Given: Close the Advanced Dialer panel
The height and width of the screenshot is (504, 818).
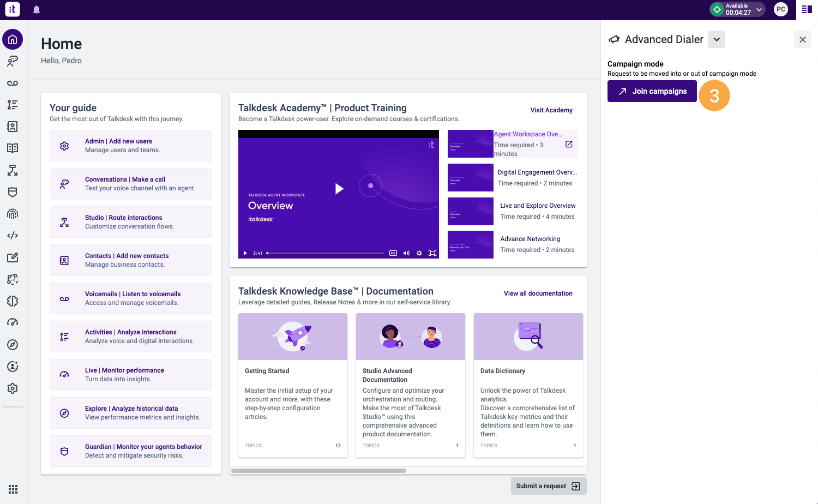Looking at the screenshot, I should click(x=803, y=39).
